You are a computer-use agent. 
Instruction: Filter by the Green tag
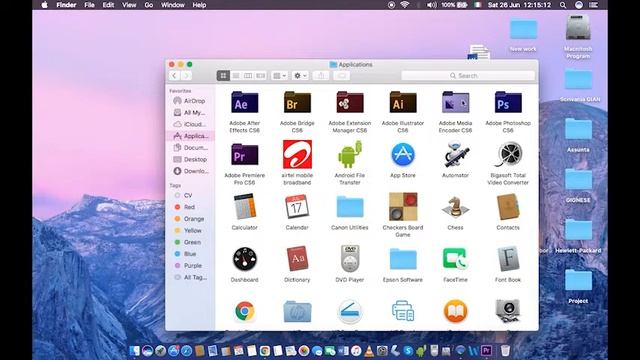(x=188, y=242)
